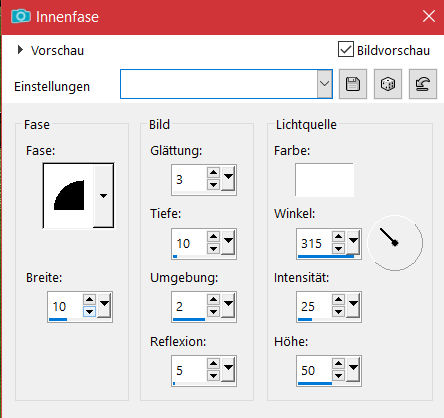Open the Reflexion slider dropdown arrow
Viewport: 444px width, 418px height.
tap(228, 368)
